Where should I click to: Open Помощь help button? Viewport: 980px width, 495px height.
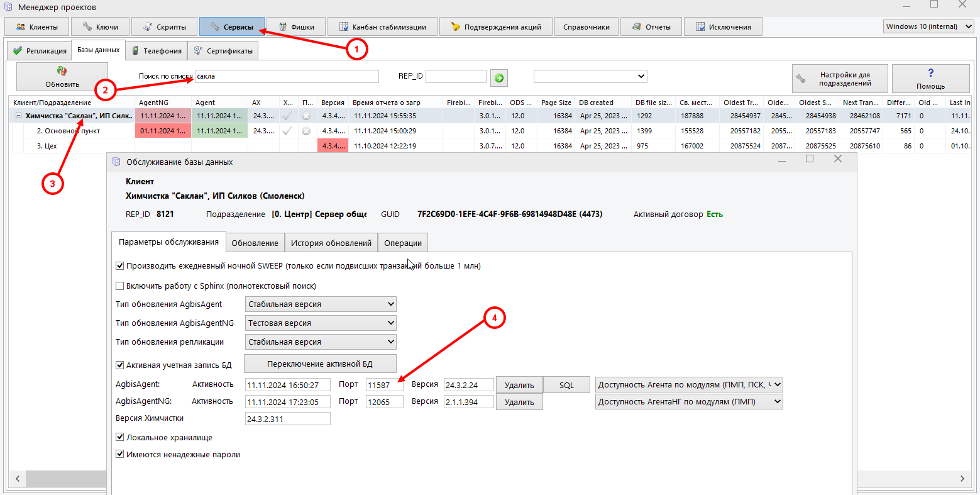click(x=930, y=79)
